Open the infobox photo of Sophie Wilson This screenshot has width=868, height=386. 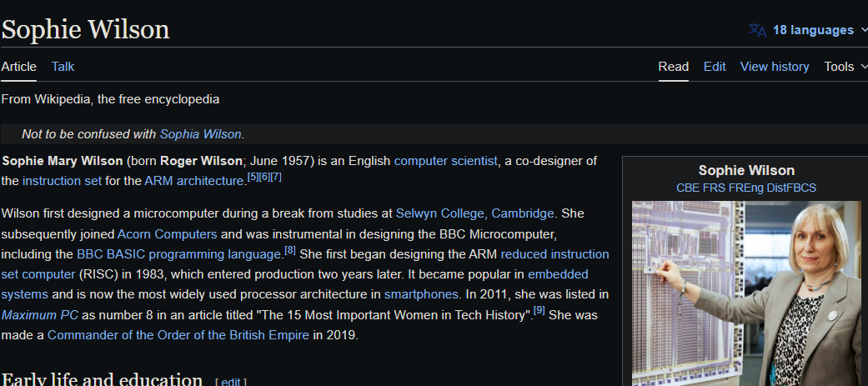746,293
